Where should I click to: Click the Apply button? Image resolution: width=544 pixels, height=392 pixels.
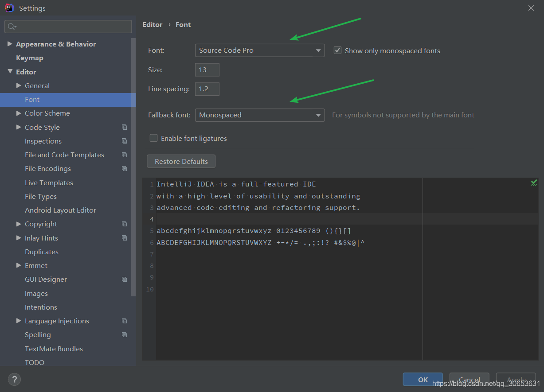click(x=516, y=380)
